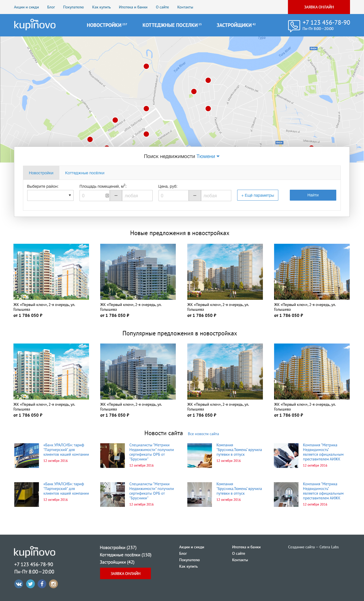Click the kupinovo logo in the footer
The height and width of the screenshot is (601, 364).
[35, 552]
